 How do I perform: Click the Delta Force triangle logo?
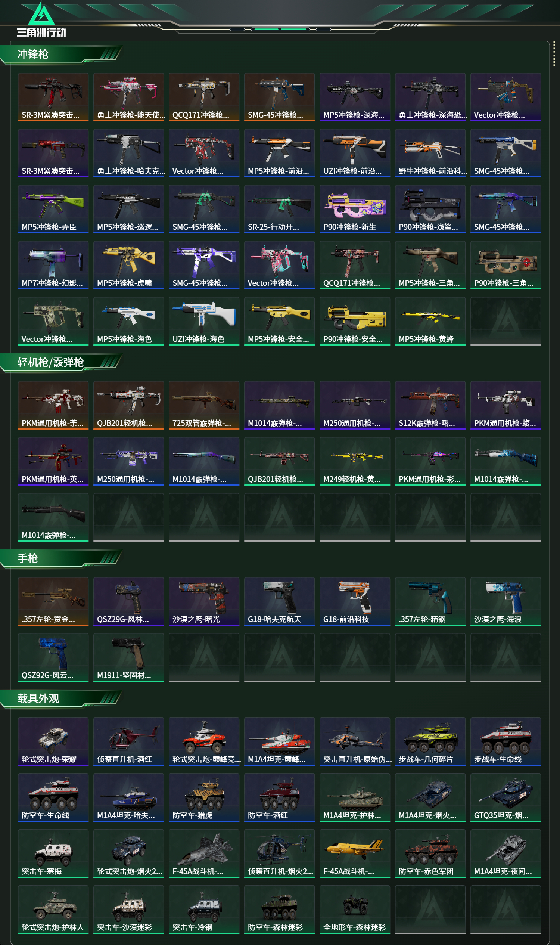(x=41, y=14)
